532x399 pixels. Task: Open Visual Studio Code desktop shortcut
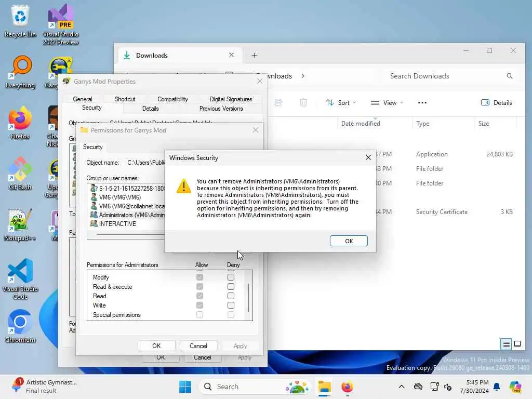click(20, 279)
